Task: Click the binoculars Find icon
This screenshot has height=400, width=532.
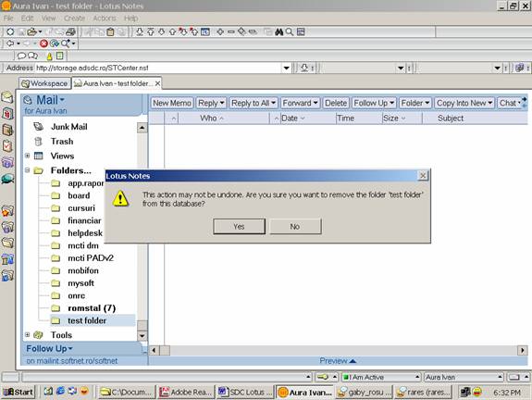Action: (278, 31)
